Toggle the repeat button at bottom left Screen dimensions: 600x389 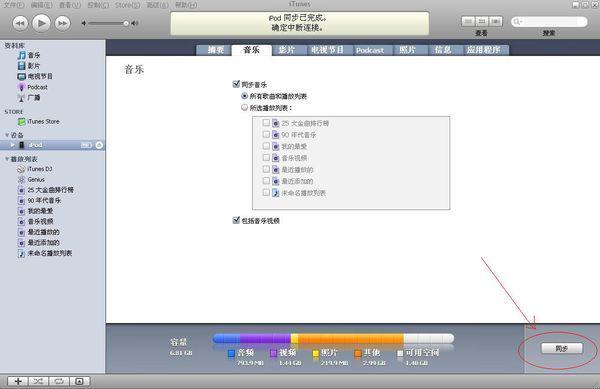click(59, 381)
